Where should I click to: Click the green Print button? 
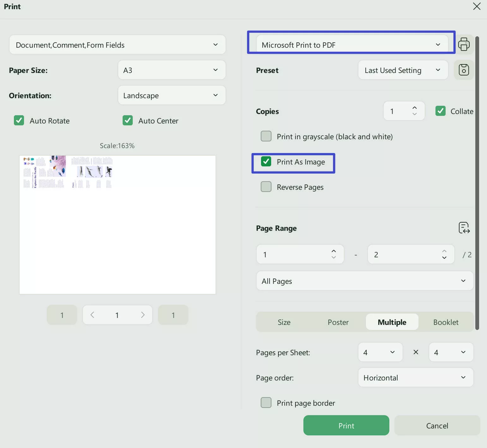click(346, 425)
